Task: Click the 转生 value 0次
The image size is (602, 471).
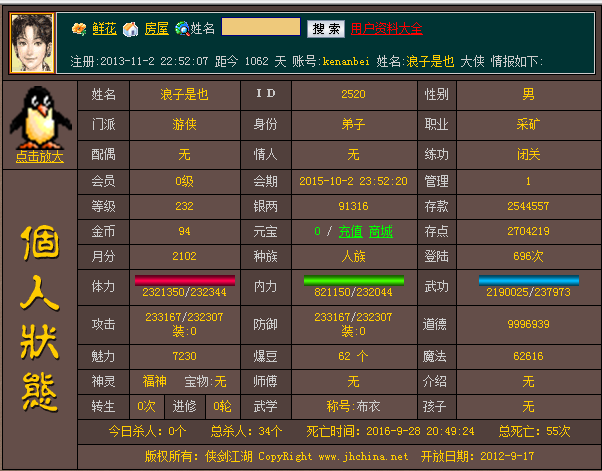Action: tap(146, 407)
